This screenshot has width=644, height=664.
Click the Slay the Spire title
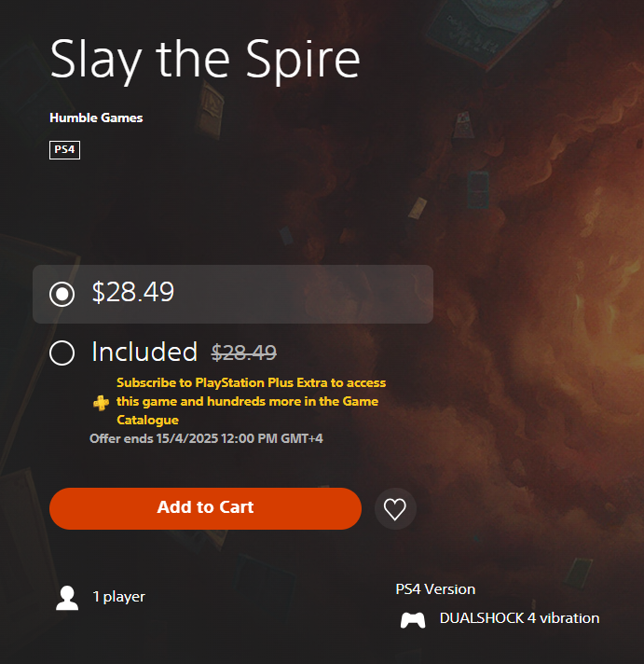point(205,60)
